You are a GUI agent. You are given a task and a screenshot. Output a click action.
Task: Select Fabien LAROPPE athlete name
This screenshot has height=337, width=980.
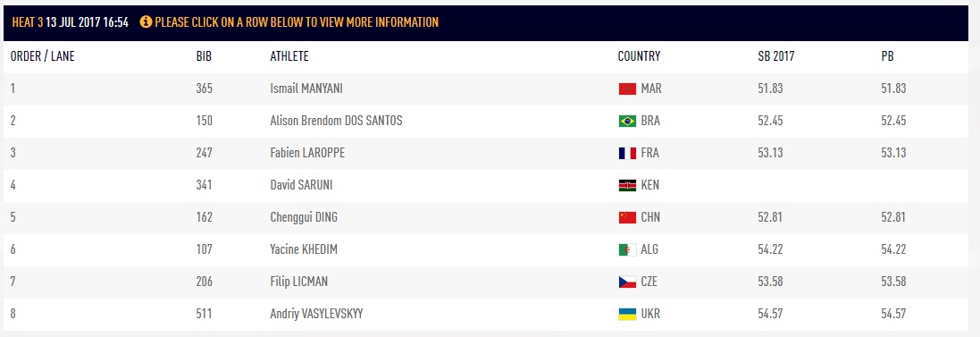[307, 153]
